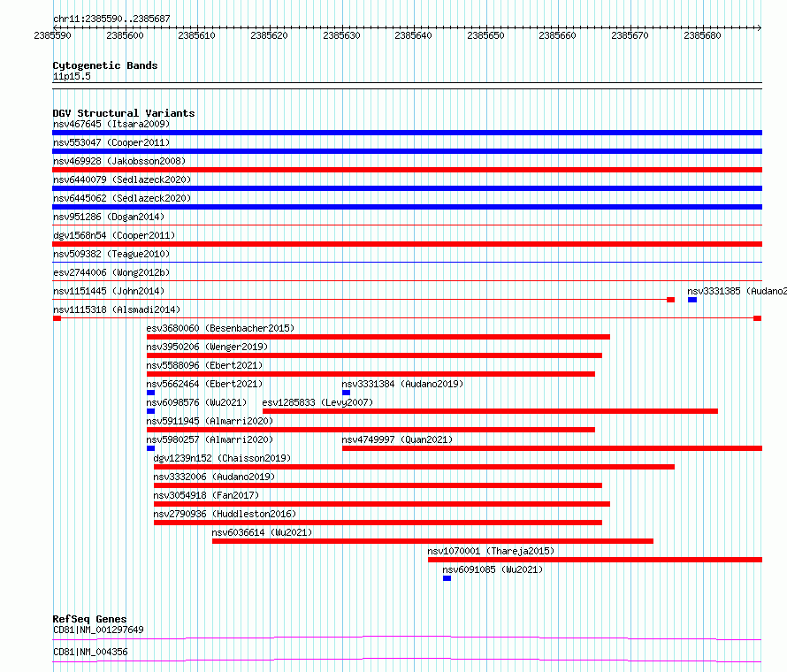Click the CD81|NM_001297649 gene label

pos(98,630)
